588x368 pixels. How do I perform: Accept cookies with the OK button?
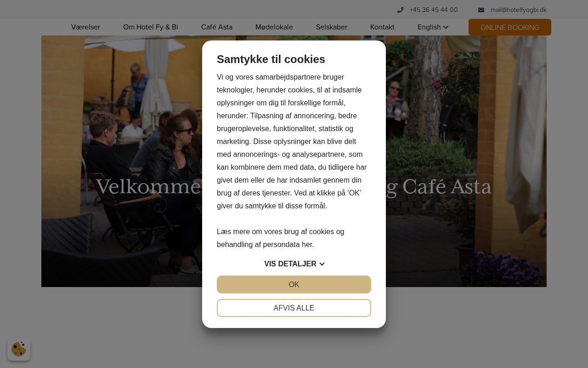(x=294, y=284)
